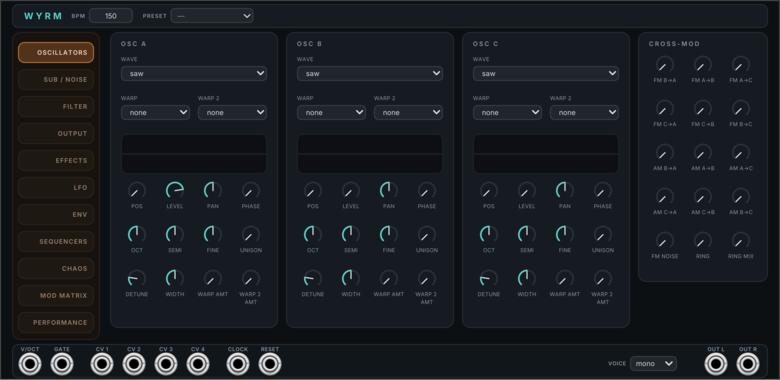Click OSC A SEMI knob
This screenshot has height=380, width=780.
point(175,234)
